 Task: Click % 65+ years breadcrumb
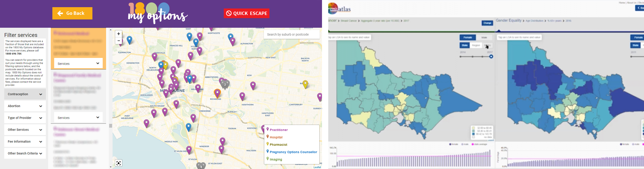pyautogui.click(x=554, y=21)
